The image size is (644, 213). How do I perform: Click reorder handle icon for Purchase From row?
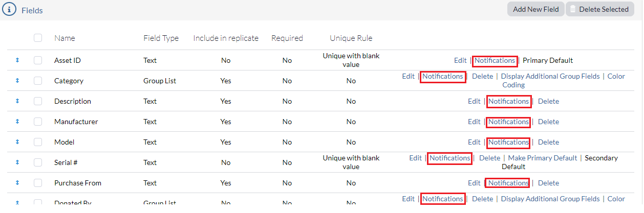pyautogui.click(x=17, y=183)
